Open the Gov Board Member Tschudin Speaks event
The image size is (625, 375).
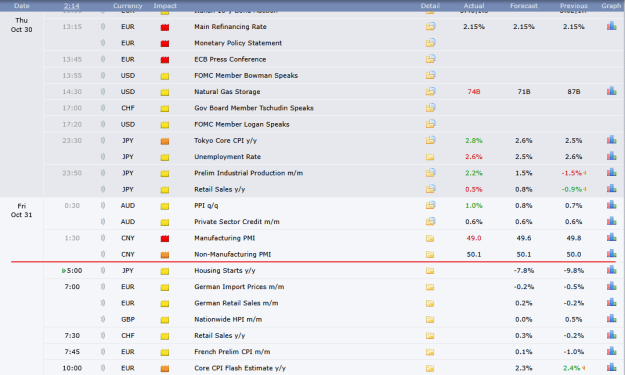(x=254, y=108)
